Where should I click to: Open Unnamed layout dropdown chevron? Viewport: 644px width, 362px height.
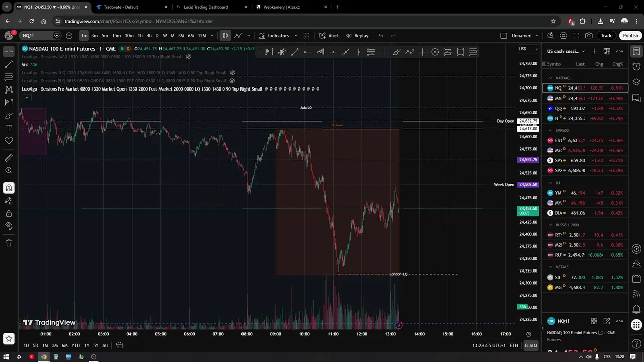pyautogui.click(x=538, y=36)
